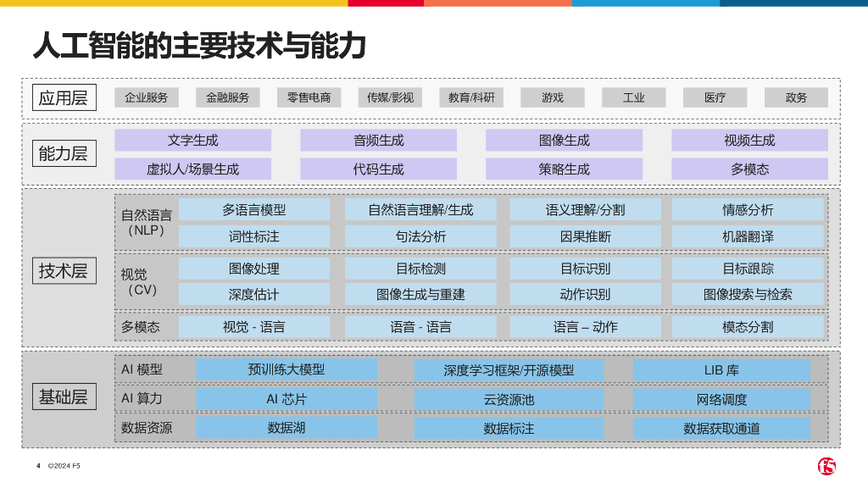This screenshot has width=868, height=488.
Task: Click the 图像搜索与检索 box
Action: coord(748,294)
